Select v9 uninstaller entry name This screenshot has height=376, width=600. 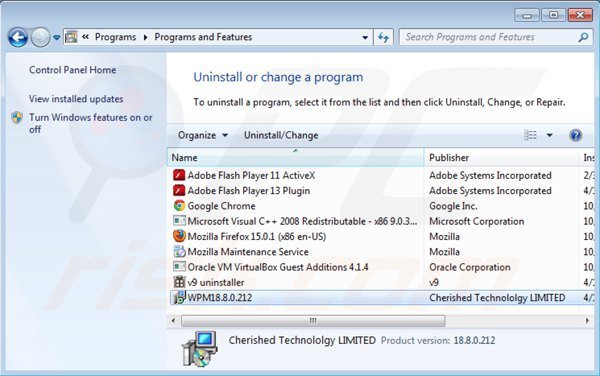216,282
